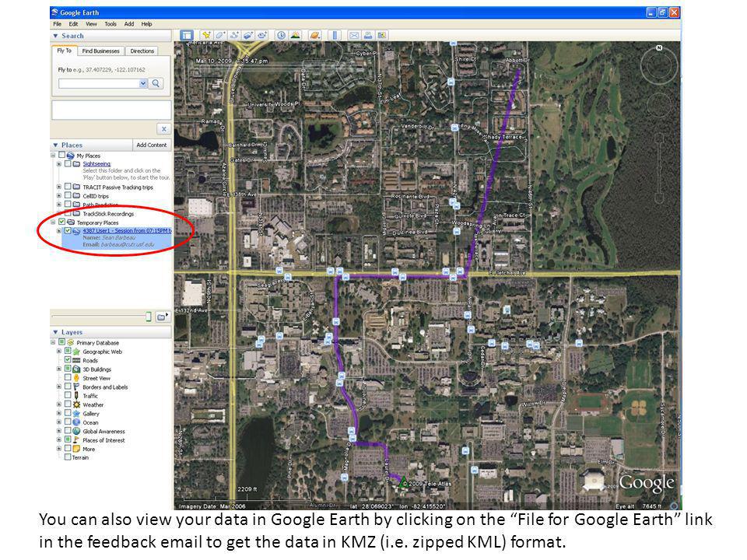Uncheck the Roads layer checkbox
The height and width of the screenshot is (560, 747).
click(x=68, y=360)
